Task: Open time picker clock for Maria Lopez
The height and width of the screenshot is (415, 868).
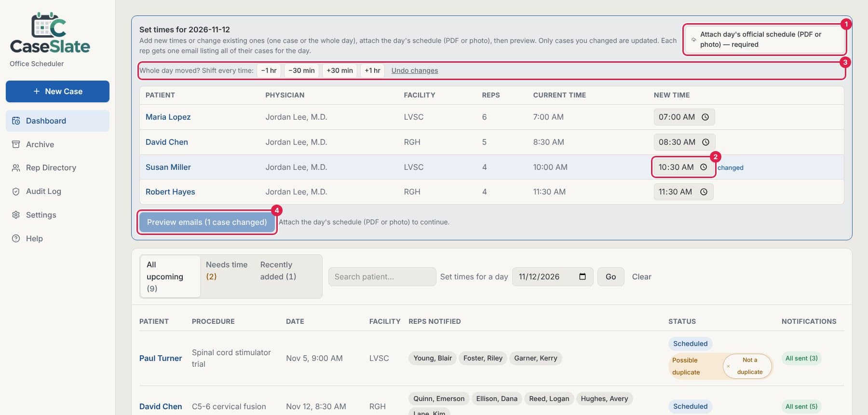Action: pos(705,117)
